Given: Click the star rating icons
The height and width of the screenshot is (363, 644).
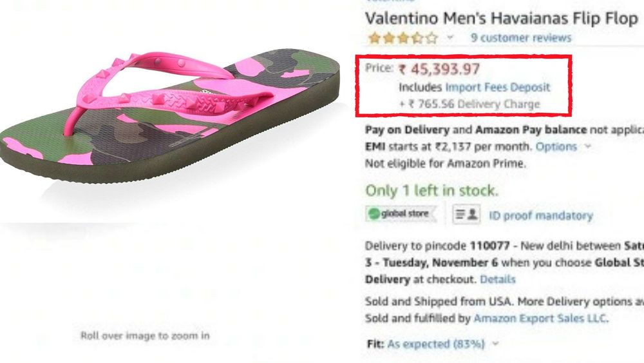Looking at the screenshot, I should click(x=402, y=38).
